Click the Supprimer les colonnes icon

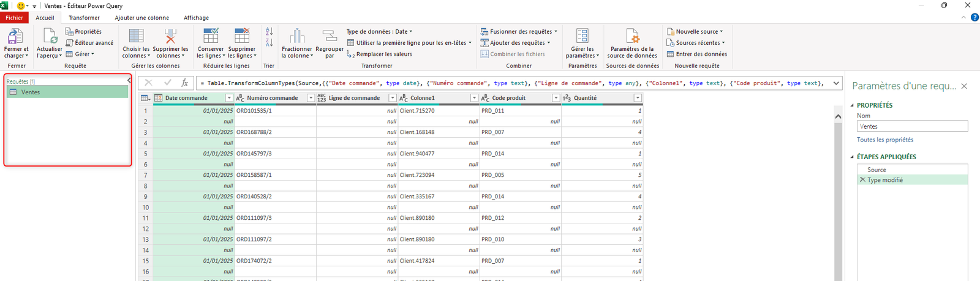170,36
